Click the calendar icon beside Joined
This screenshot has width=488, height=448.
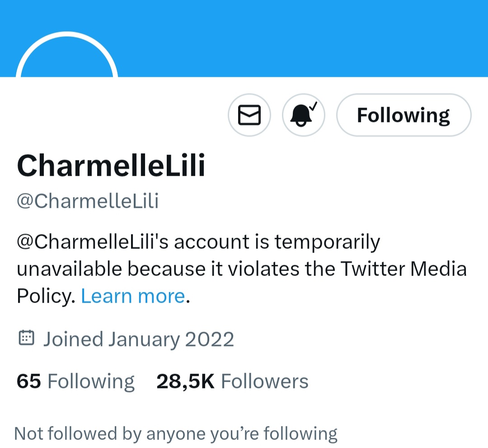pyautogui.click(x=27, y=338)
